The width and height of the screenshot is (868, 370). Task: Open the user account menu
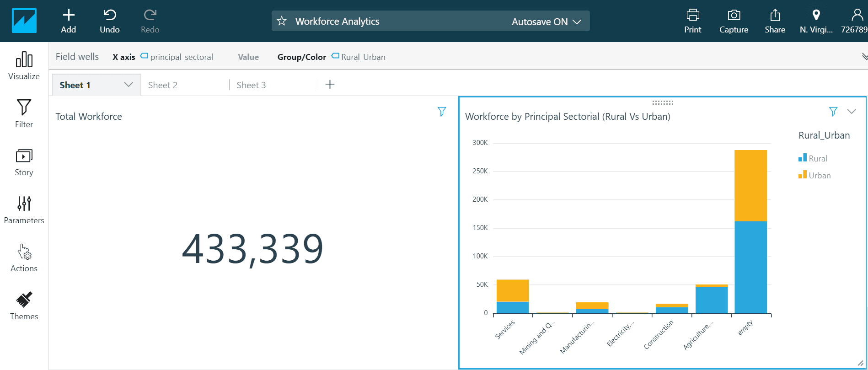(x=855, y=21)
